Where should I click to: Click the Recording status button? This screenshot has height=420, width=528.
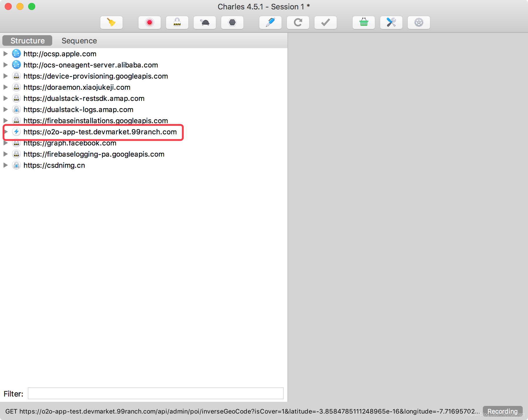(502, 411)
